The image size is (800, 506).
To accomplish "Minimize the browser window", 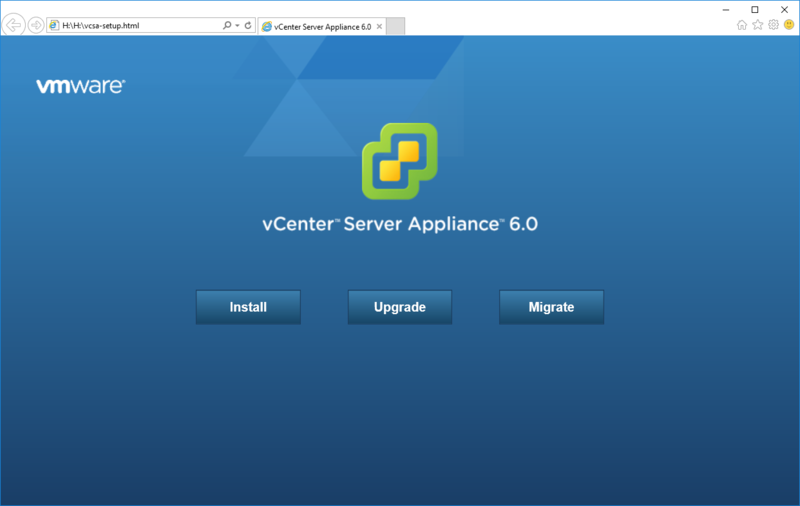I will (x=726, y=9).
